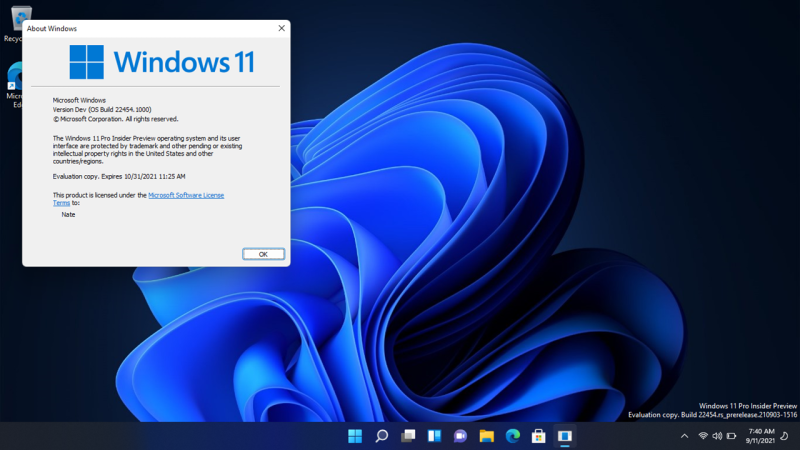Image resolution: width=800 pixels, height=450 pixels.
Task: Click the 'Evaluation copy. Expires 10/31/2021' line
Action: [119, 177]
